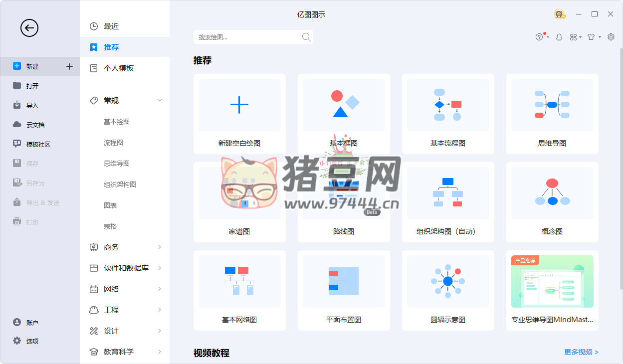The image size is (623, 364).
Task: Collapse the 常规 category
Action: tap(160, 101)
